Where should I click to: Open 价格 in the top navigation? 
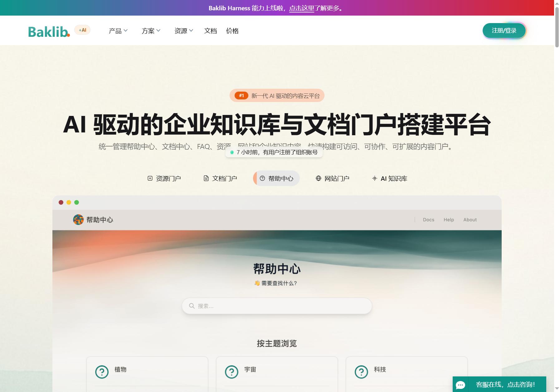coord(232,31)
